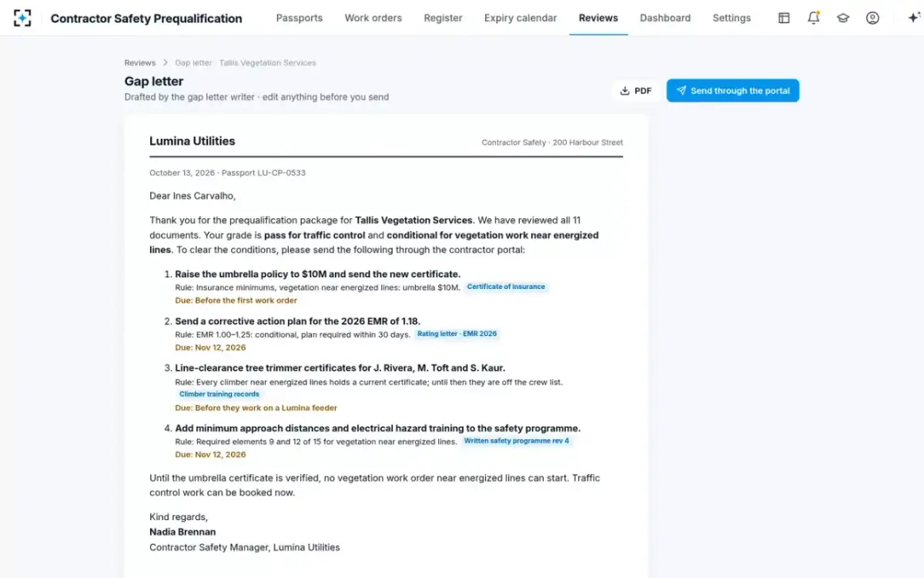
Task: Send through the portal
Action: [x=733, y=91]
